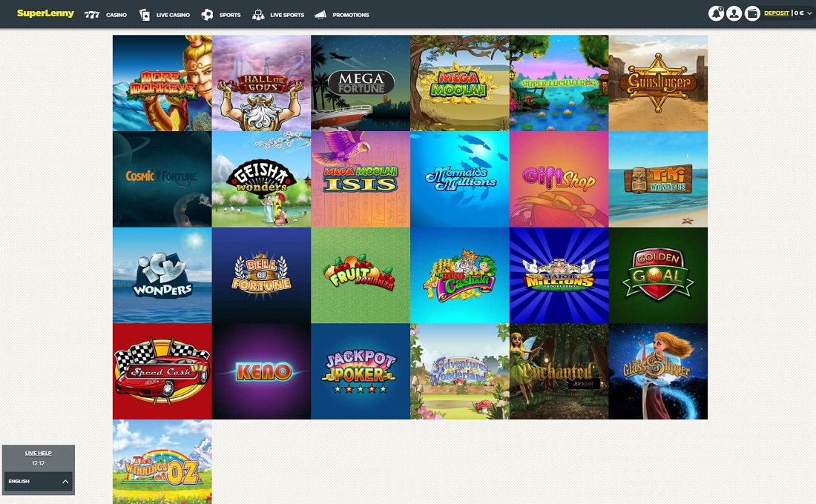This screenshot has width=816, height=504.
Task: Open the Major Millions game
Action: tap(559, 276)
